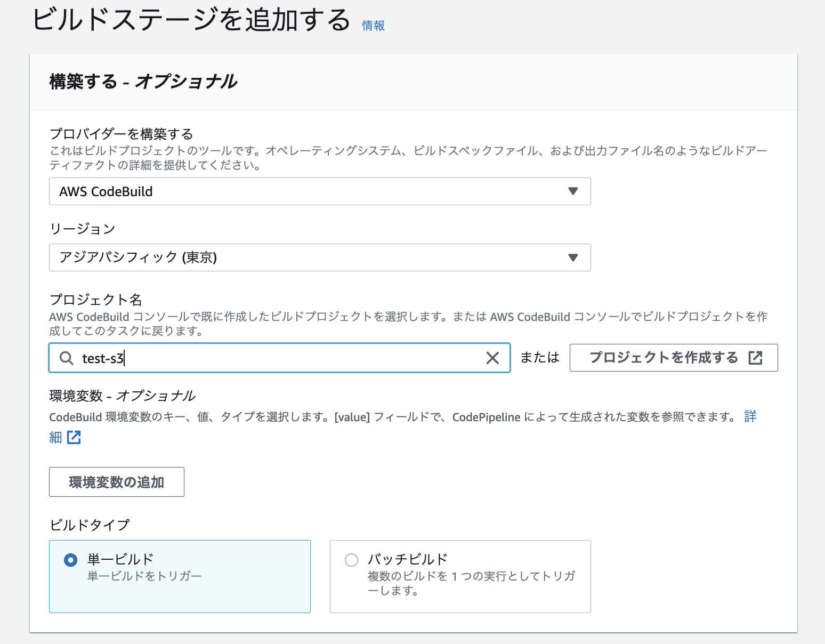The height and width of the screenshot is (644, 825).
Task: Click the バッチビルド option card
Action: [460, 576]
